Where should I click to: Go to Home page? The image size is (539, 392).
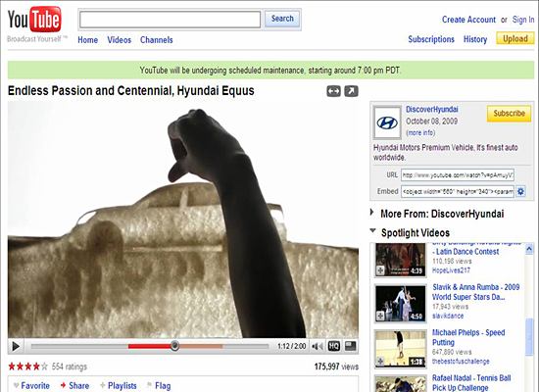click(x=87, y=40)
